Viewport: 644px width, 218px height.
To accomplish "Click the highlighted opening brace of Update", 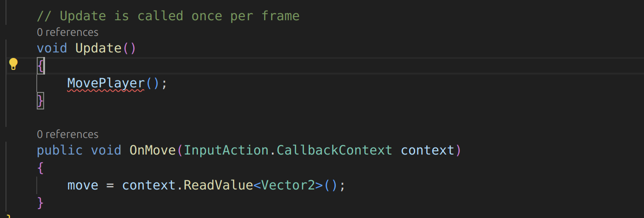I will coord(40,67).
